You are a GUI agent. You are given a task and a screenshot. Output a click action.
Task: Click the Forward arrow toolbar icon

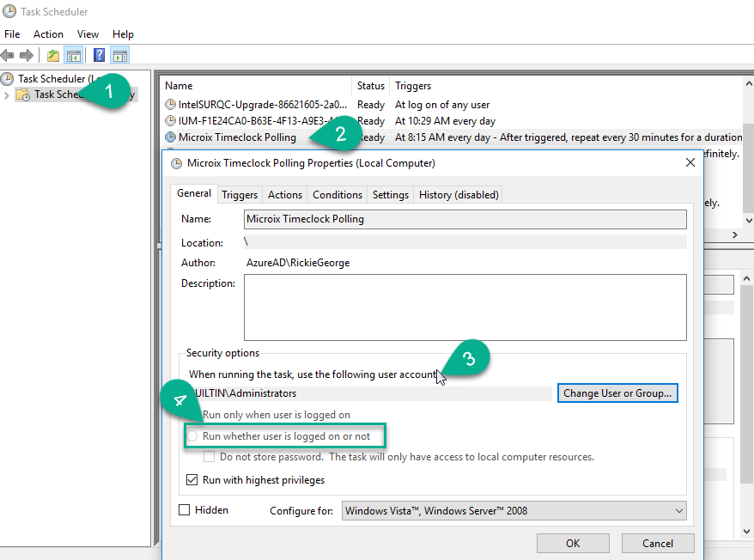pos(27,56)
